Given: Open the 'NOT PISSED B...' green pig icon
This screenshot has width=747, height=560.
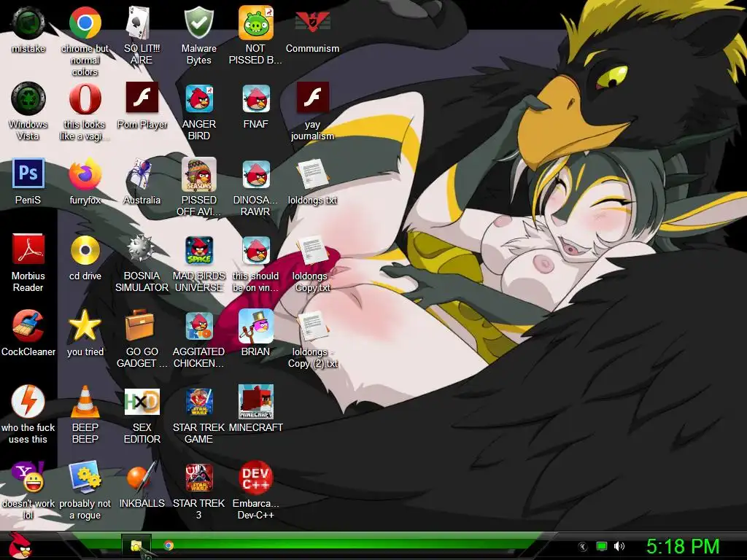Looking at the screenshot, I should coord(256,23).
